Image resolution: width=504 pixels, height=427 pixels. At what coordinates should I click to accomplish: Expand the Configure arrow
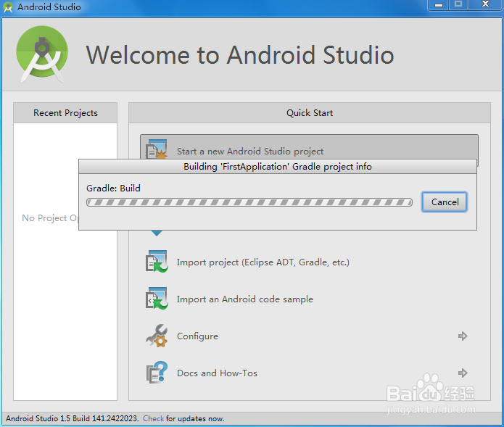(463, 336)
